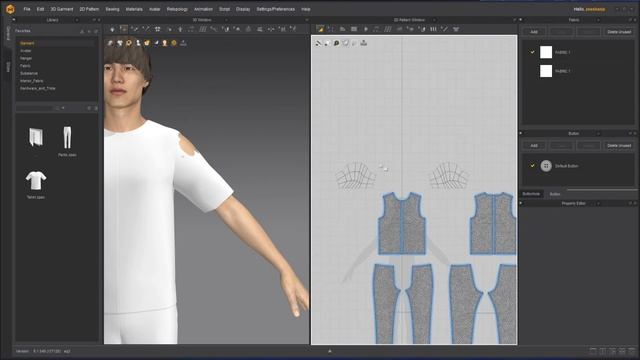640x360 pixels.
Task: Select Garment in the Library favorites list
Action: (27, 43)
